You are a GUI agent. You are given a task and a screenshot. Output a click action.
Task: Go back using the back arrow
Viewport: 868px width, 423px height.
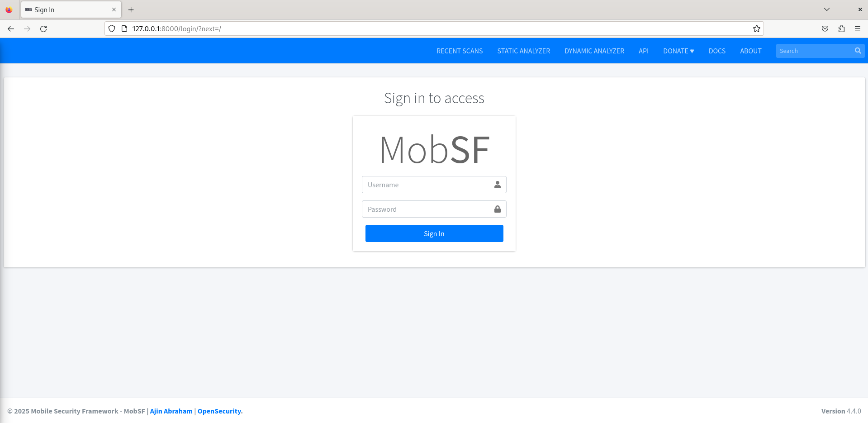point(11,29)
